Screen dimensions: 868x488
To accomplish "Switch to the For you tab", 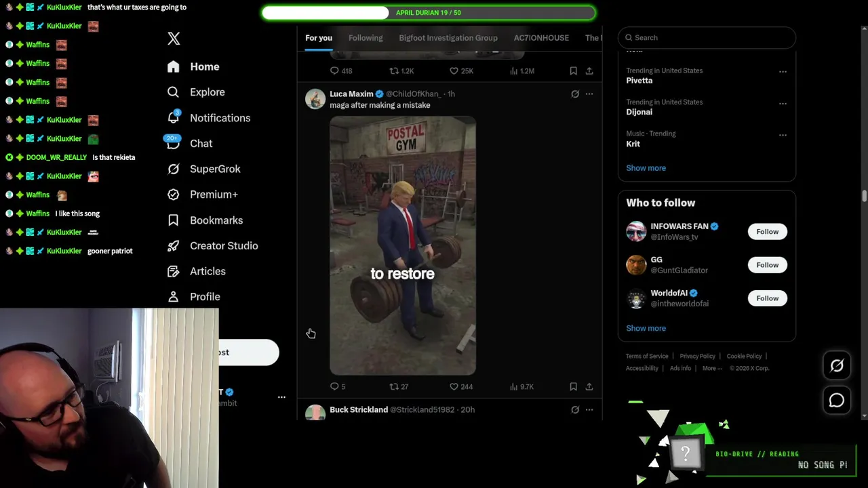I will [319, 38].
